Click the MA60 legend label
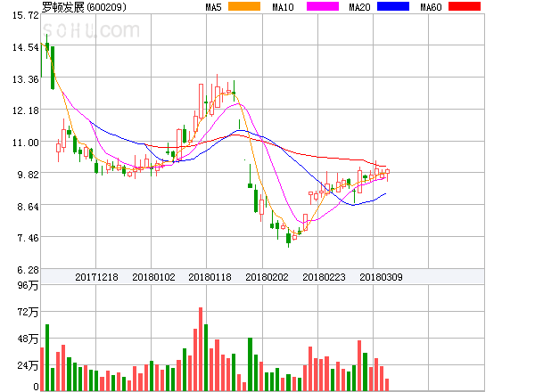This screenshot has height=392, width=535. [x=431, y=7]
